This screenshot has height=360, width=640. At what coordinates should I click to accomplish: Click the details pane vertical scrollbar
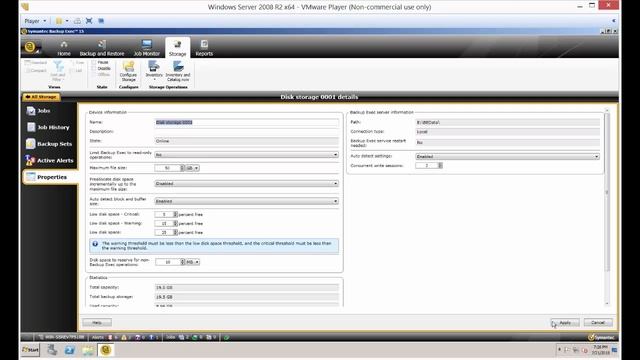[x=607, y=207]
